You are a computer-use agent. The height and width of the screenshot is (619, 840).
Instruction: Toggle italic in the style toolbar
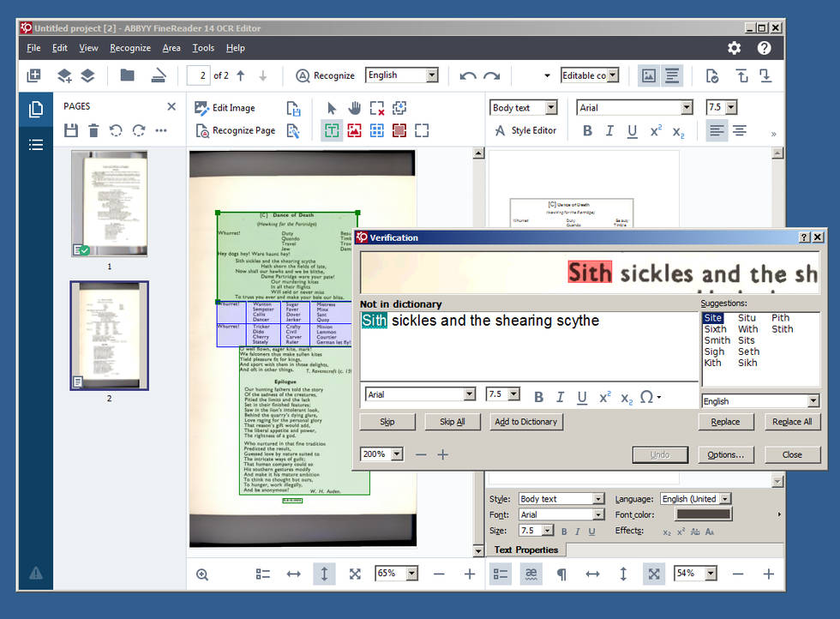(609, 131)
